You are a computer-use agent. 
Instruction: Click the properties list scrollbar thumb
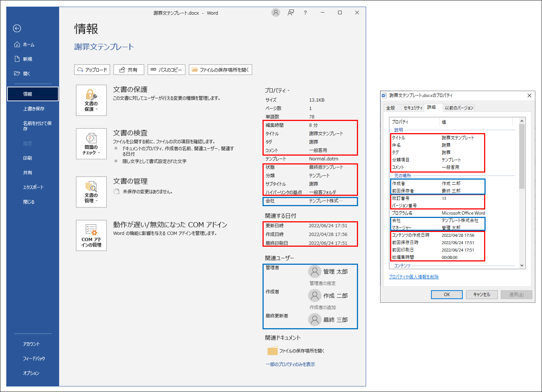(x=522, y=156)
